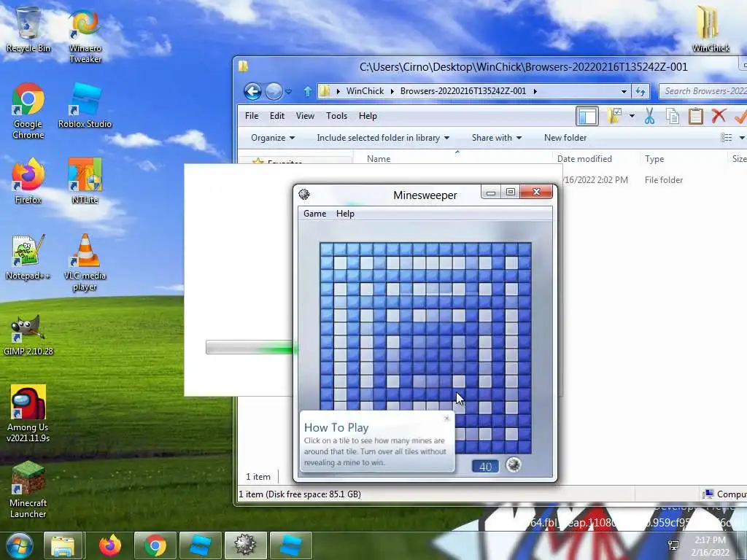Select the Among Us desktop shortcut

[28, 413]
